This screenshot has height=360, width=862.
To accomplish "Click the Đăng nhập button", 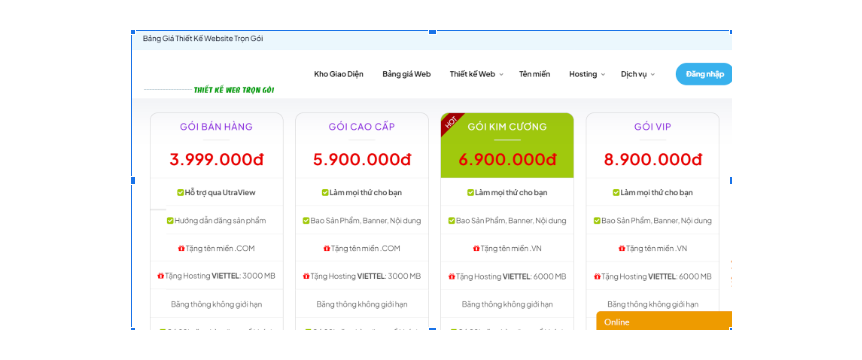I will coord(704,74).
